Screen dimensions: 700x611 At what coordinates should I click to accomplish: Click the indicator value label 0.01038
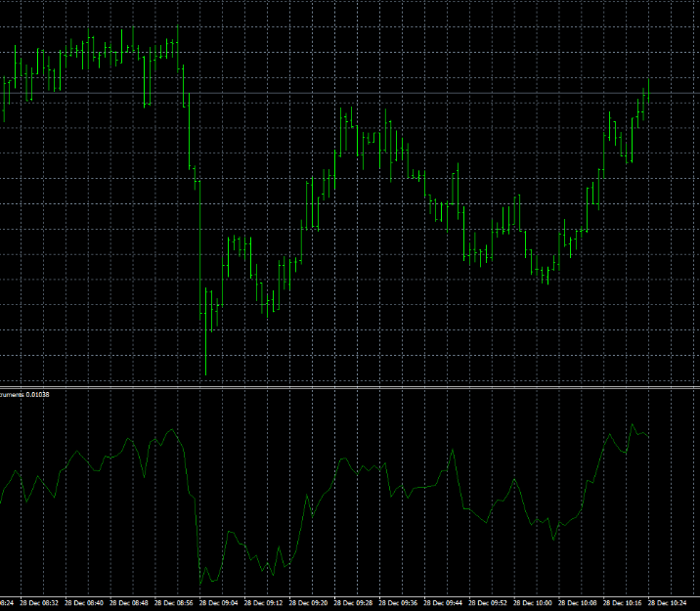(37, 394)
